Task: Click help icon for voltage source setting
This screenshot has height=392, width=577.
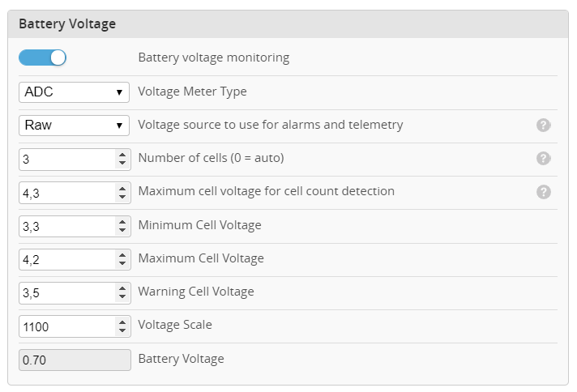Action: coord(544,126)
